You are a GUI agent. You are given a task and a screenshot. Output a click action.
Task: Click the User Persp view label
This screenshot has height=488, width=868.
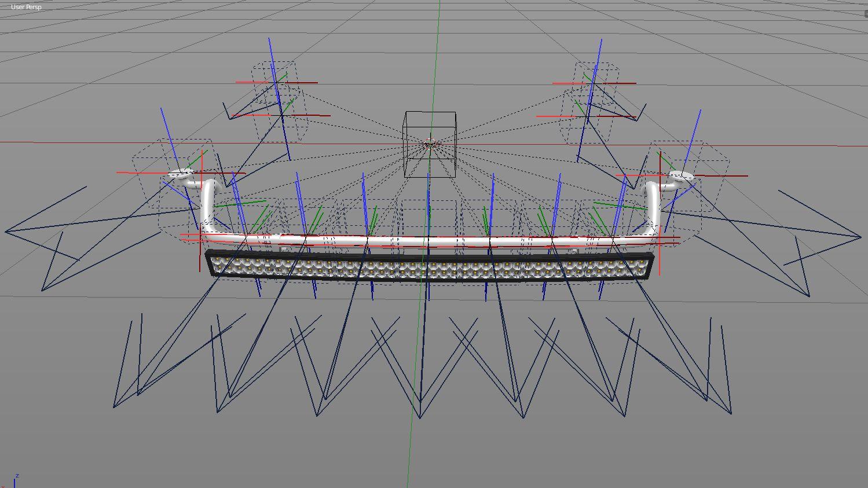[26, 7]
